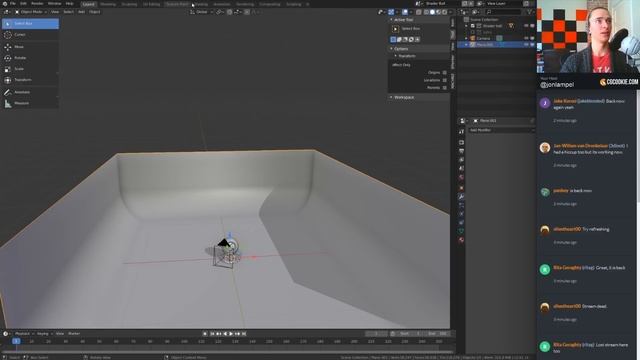
Task: Toggle visibility of Plane.001 in outliner
Action: (526, 44)
